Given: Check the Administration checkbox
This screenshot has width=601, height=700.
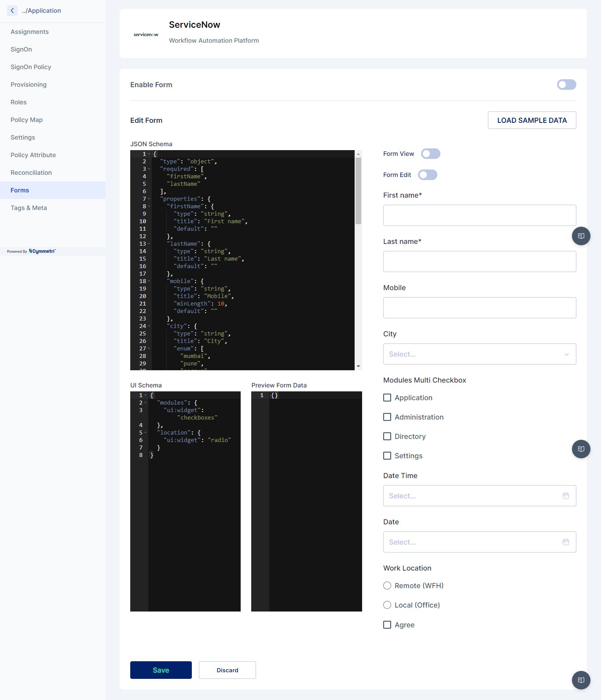Looking at the screenshot, I should click(387, 417).
